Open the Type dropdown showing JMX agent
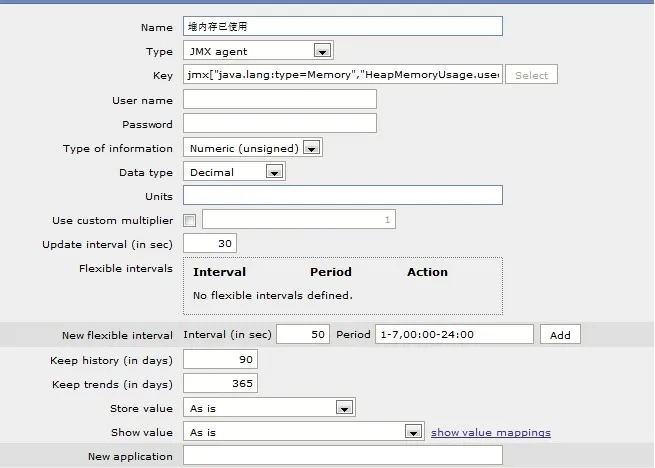The image size is (655, 468). (258, 51)
